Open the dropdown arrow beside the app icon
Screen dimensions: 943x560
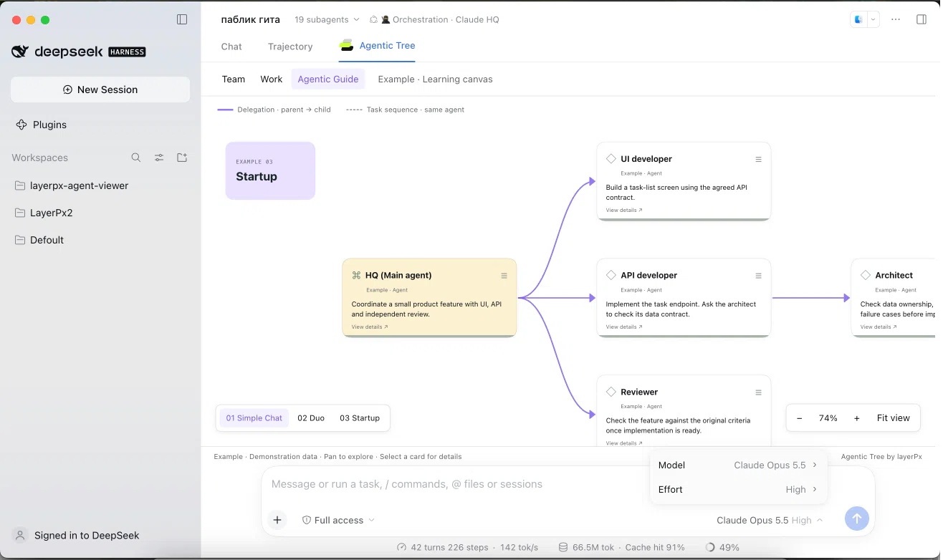pos(873,19)
